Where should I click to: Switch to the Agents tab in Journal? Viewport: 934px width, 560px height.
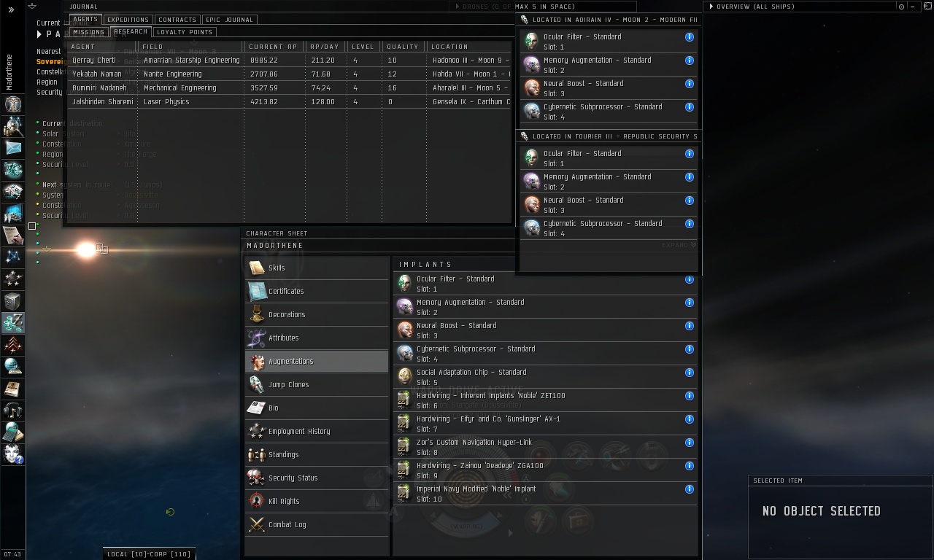coord(85,20)
